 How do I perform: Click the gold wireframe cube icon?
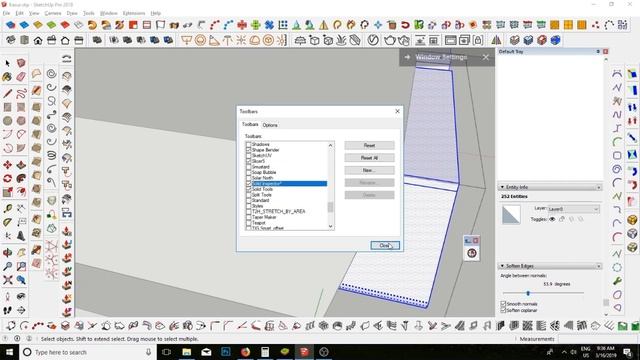(632, 221)
